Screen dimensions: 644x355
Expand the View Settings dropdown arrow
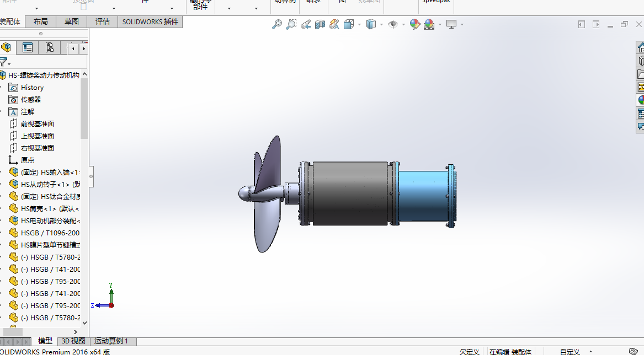pos(462,25)
